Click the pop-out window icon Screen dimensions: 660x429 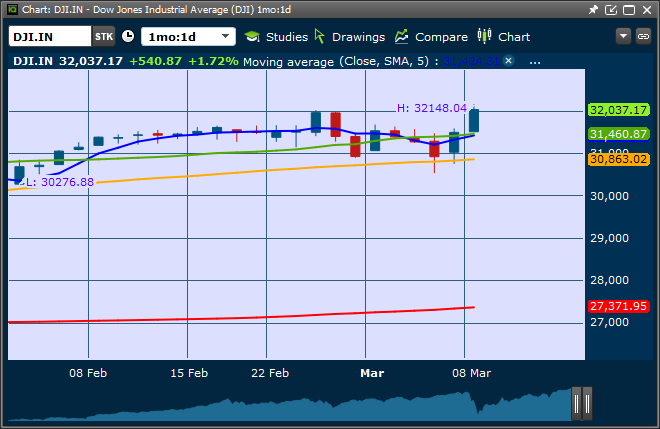(611, 10)
